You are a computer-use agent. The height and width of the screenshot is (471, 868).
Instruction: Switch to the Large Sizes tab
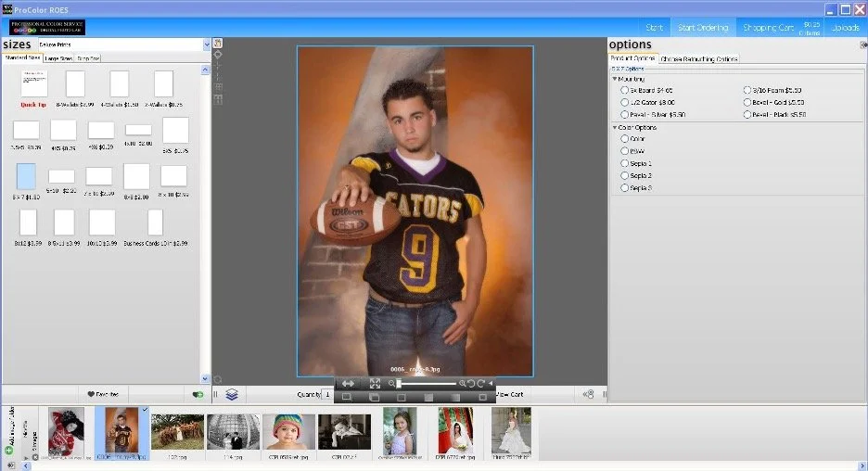click(x=58, y=58)
